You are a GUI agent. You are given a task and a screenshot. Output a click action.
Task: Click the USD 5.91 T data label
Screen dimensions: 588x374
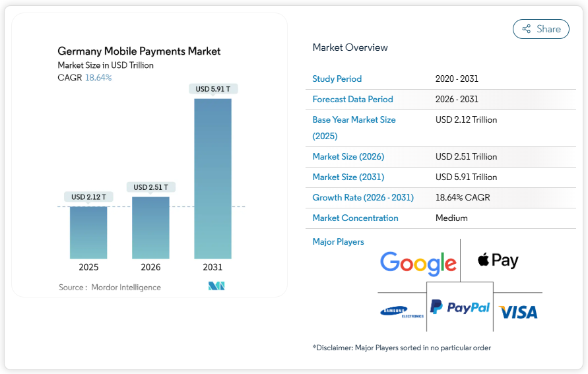coord(212,89)
